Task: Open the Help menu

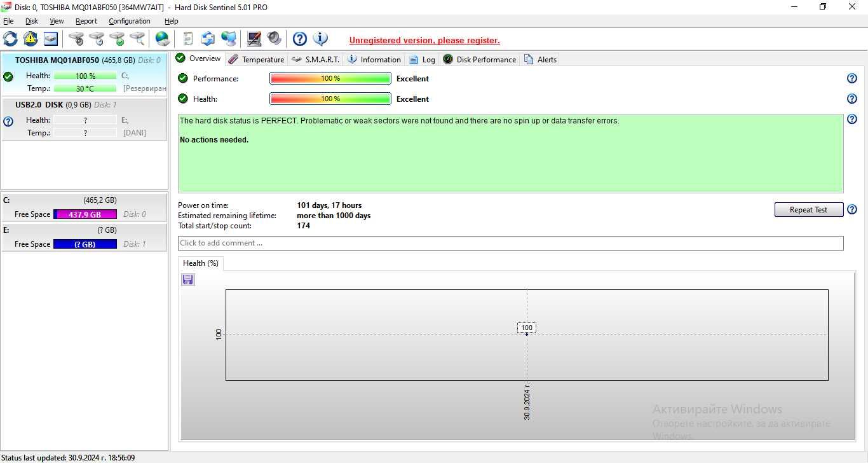Action: click(172, 21)
